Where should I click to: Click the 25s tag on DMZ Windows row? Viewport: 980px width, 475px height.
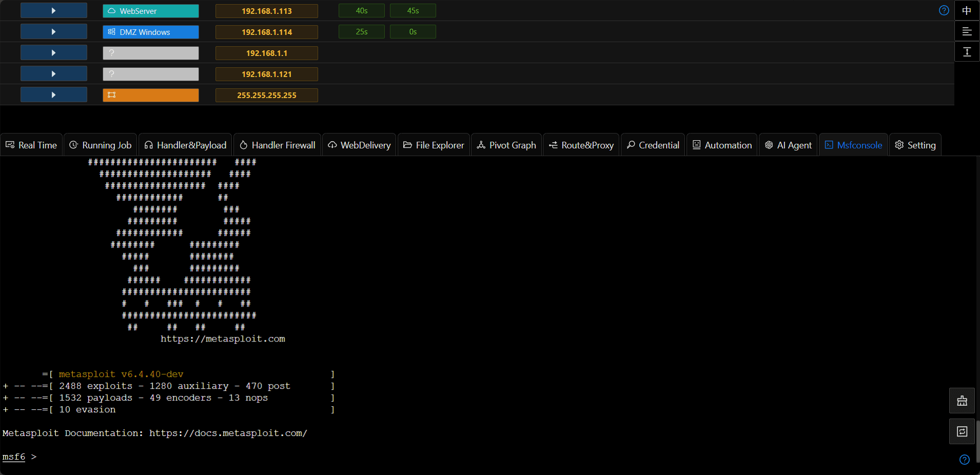coord(362,32)
